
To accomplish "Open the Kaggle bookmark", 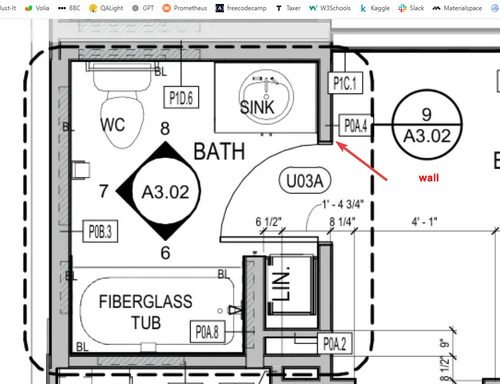I will coord(375,8).
